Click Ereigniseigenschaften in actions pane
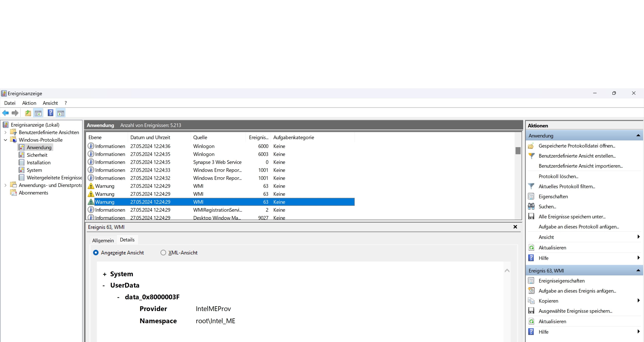This screenshot has width=644, height=342. pos(561,281)
